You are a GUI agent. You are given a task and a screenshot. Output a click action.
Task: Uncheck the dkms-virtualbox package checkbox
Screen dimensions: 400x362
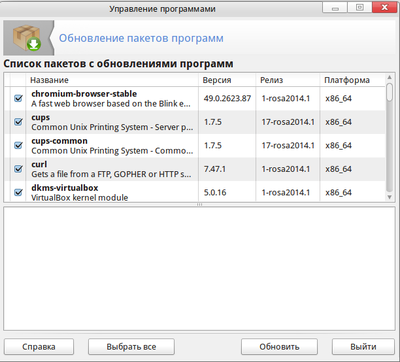coord(18,192)
